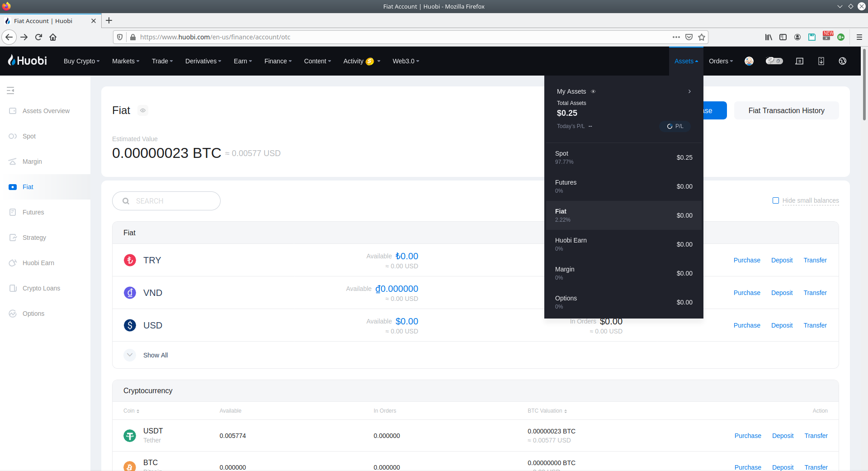Image resolution: width=868 pixels, height=471 pixels.
Task: Click Deposit for VND
Action: (782, 293)
